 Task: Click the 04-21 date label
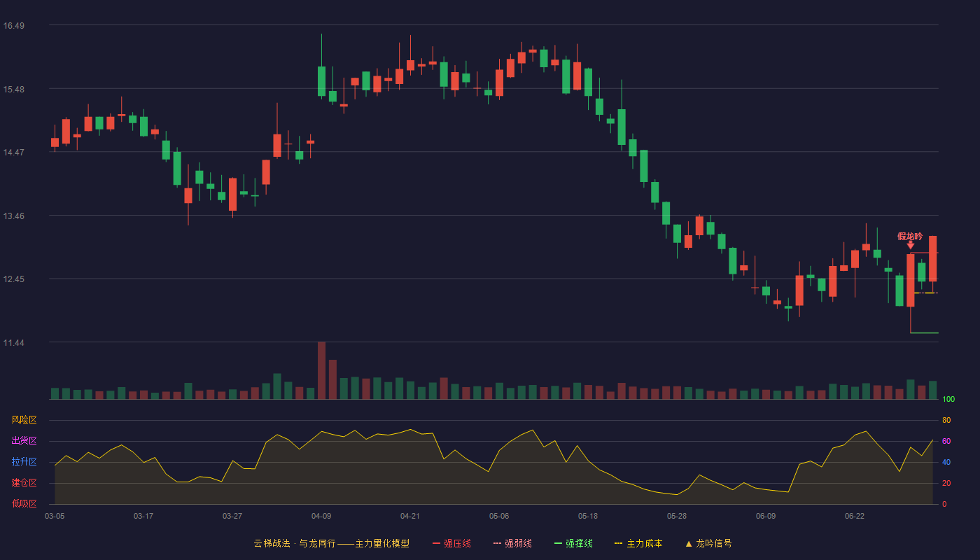(x=410, y=516)
